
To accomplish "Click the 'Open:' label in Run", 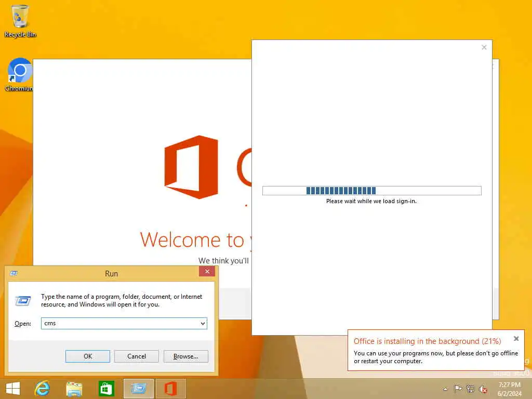I will click(x=23, y=324).
